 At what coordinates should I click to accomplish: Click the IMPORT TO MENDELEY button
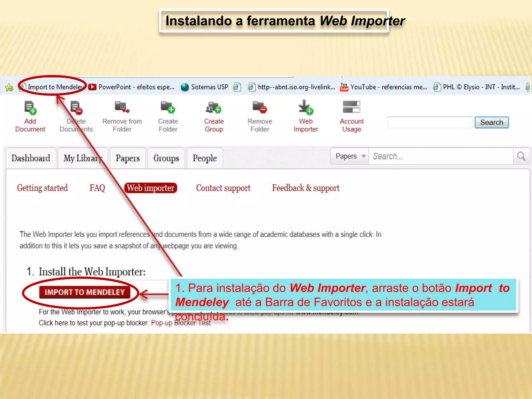pyautogui.click(x=85, y=292)
